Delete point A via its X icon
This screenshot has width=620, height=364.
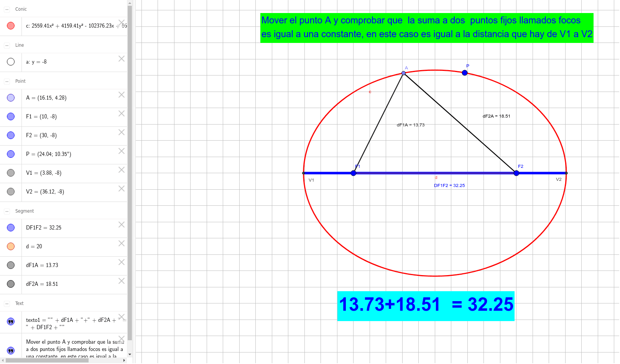[122, 95]
